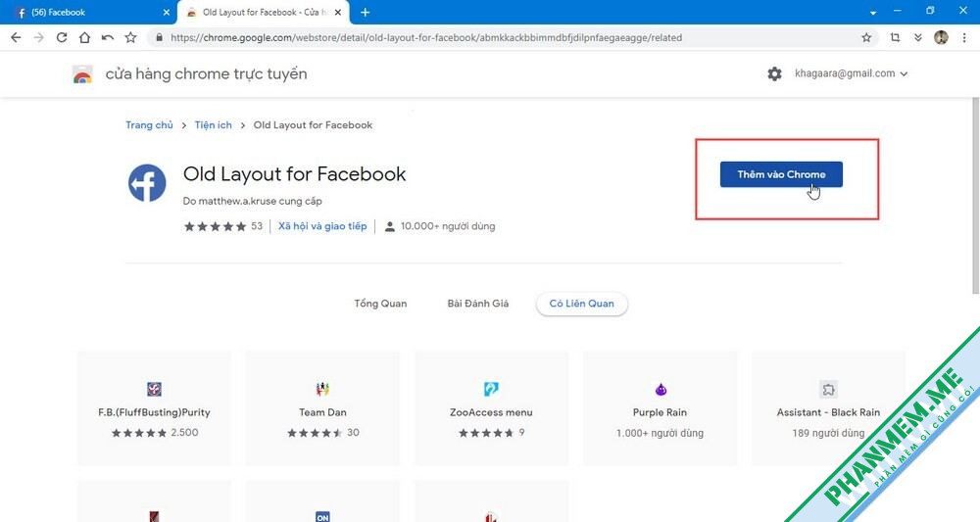The height and width of the screenshot is (522, 980).
Task: Select the Có Liên Quan tab
Action: pos(582,304)
